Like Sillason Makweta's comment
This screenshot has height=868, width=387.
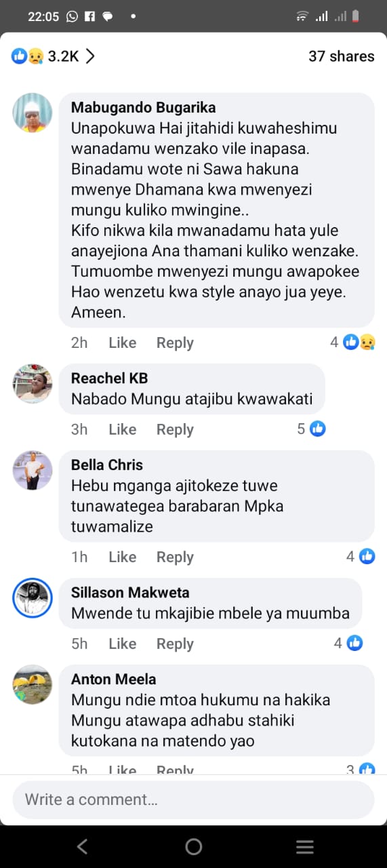123,644
